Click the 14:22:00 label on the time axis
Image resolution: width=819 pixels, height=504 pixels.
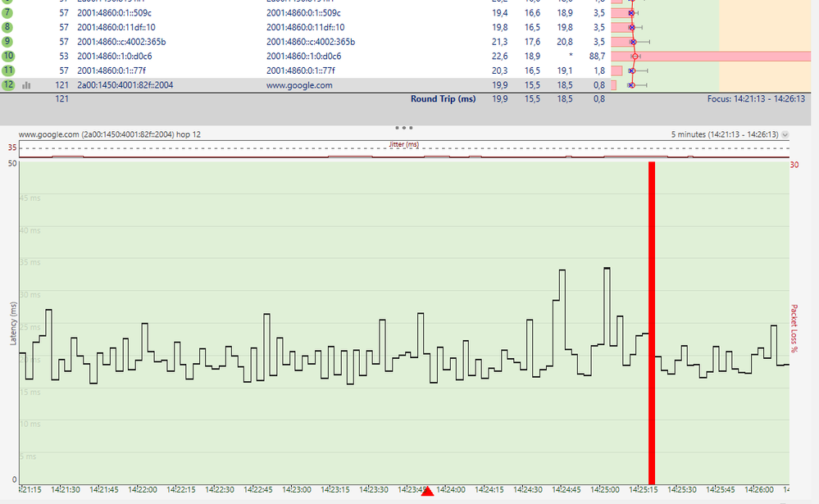tap(143, 490)
